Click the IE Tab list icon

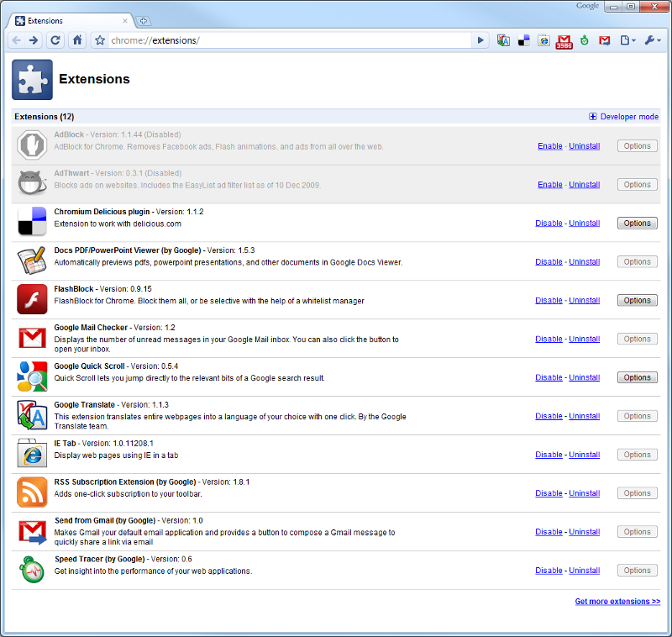click(32, 453)
